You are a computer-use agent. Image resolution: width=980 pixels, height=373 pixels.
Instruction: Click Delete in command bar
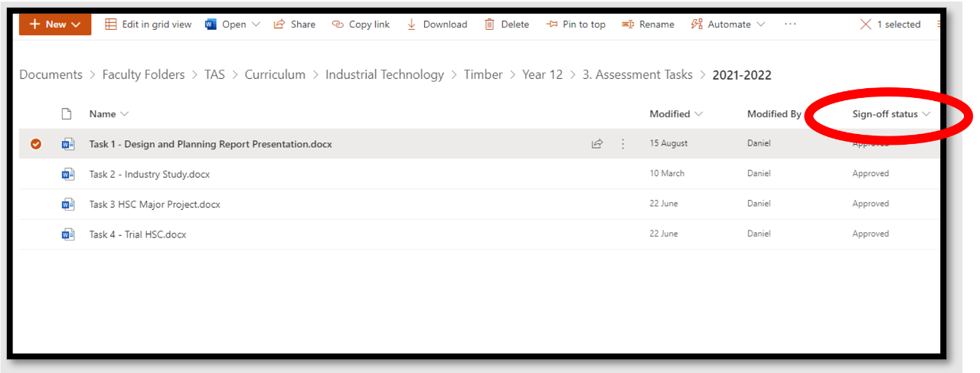point(506,25)
